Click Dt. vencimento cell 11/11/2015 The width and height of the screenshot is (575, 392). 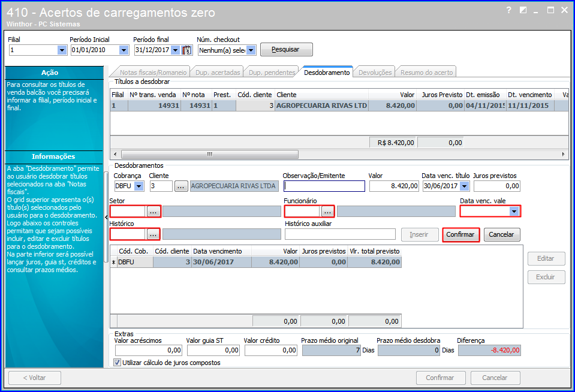click(530, 105)
